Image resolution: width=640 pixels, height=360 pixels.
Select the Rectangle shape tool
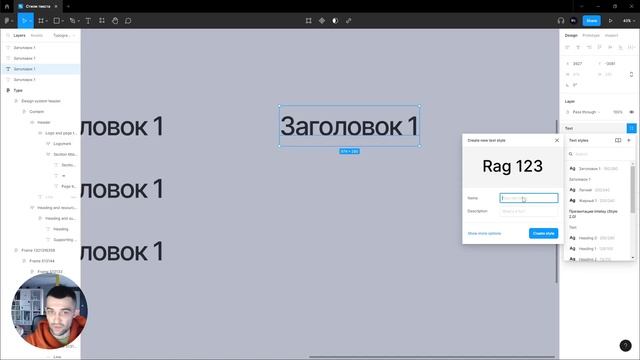[57, 20]
